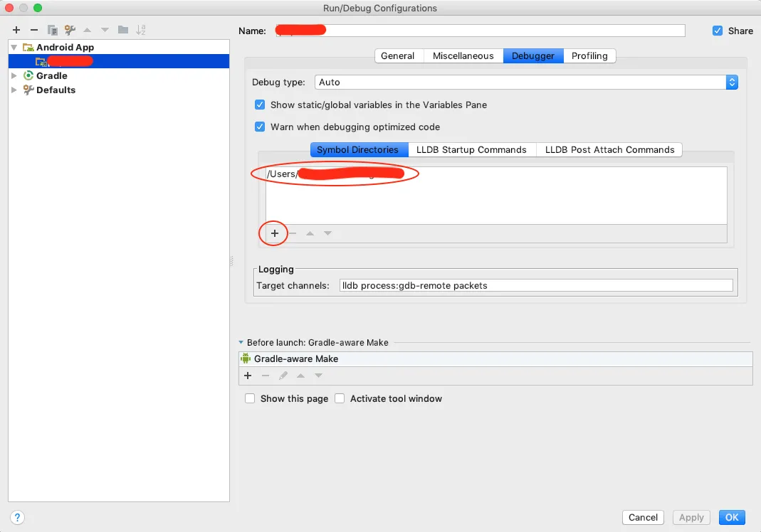
Task: Collapse the Before launch section
Action: 241,342
